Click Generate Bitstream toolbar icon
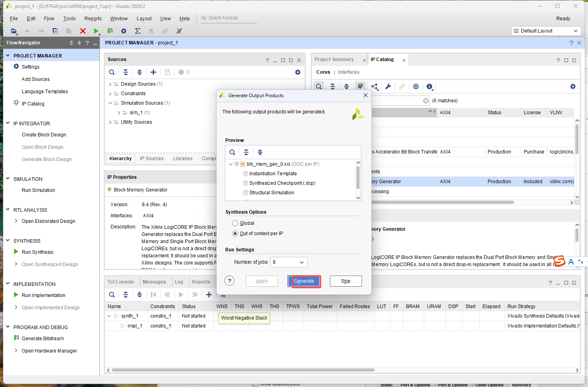The height and width of the screenshot is (387, 588). (x=110, y=31)
